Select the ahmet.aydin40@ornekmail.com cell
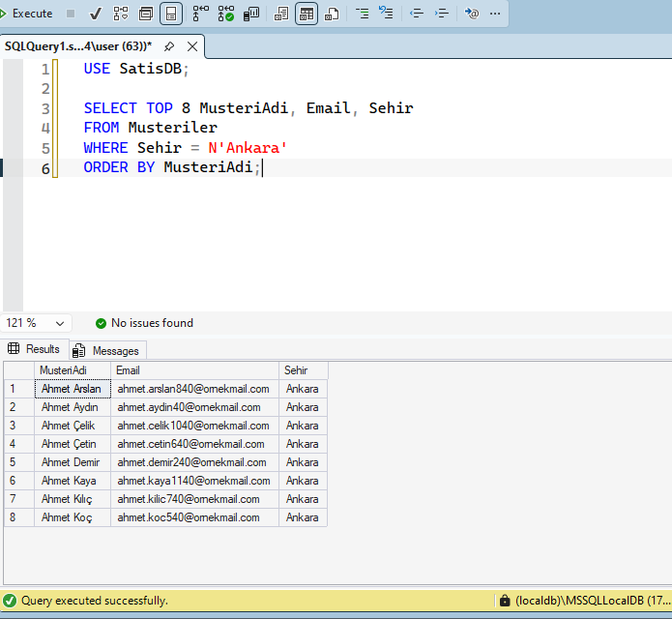 tap(194, 407)
